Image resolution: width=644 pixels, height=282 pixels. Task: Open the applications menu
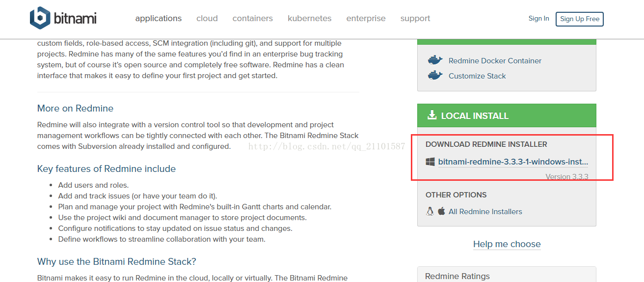coord(159,18)
